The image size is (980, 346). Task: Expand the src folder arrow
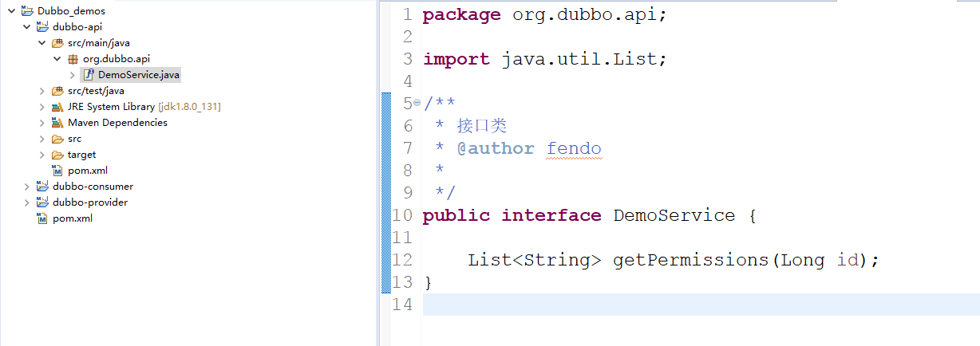click(x=41, y=139)
